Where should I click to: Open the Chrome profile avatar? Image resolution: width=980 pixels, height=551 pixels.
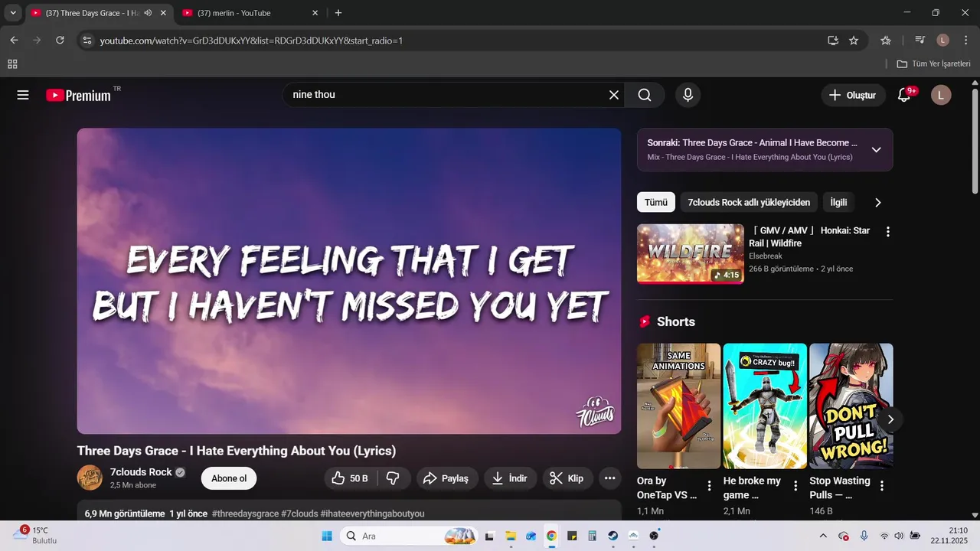point(942,40)
